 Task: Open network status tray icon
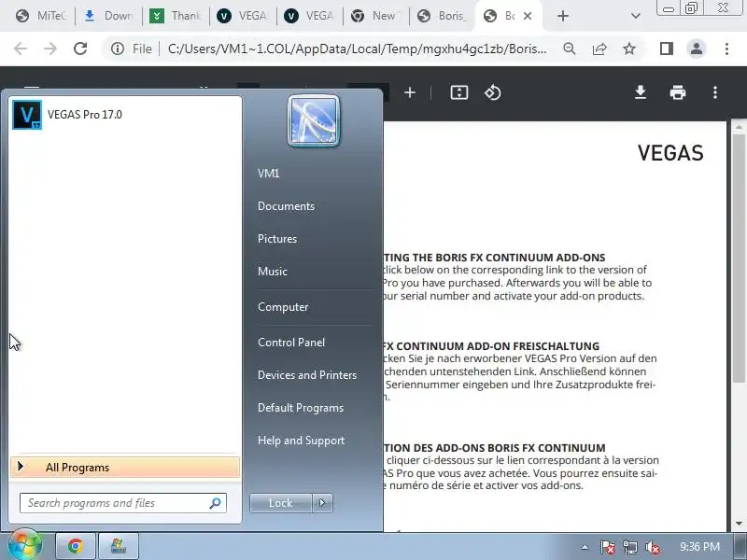(629, 547)
